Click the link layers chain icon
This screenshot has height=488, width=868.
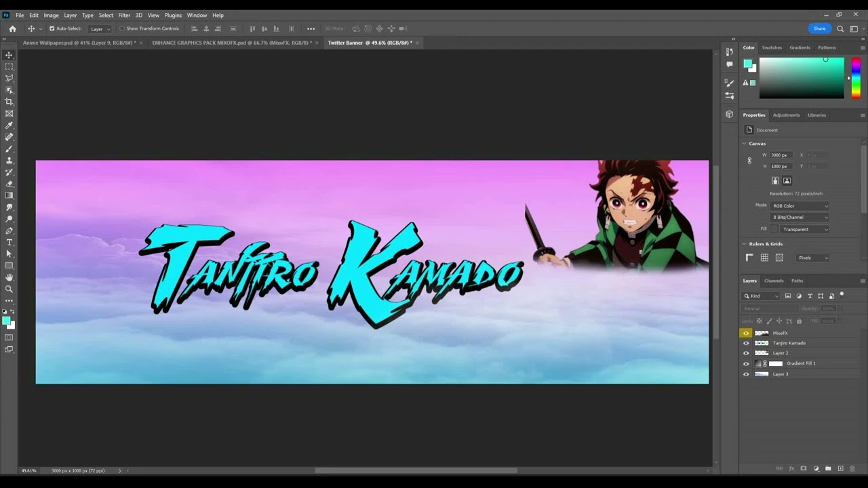pyautogui.click(x=779, y=468)
